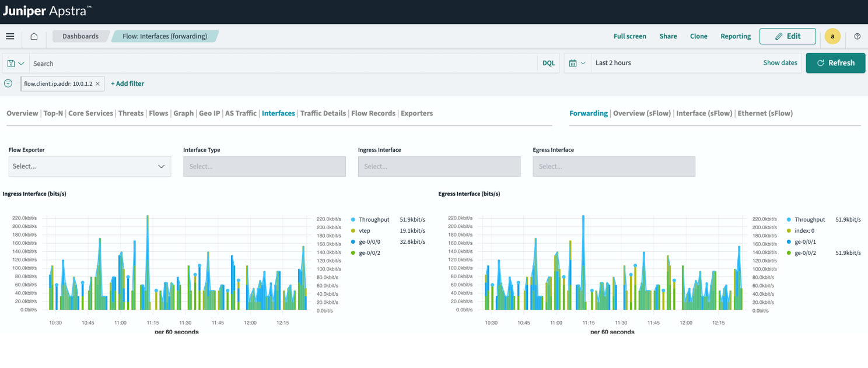Image resolution: width=868 pixels, height=368 pixels.
Task: Switch to the Geo IP tab
Action: tap(209, 113)
